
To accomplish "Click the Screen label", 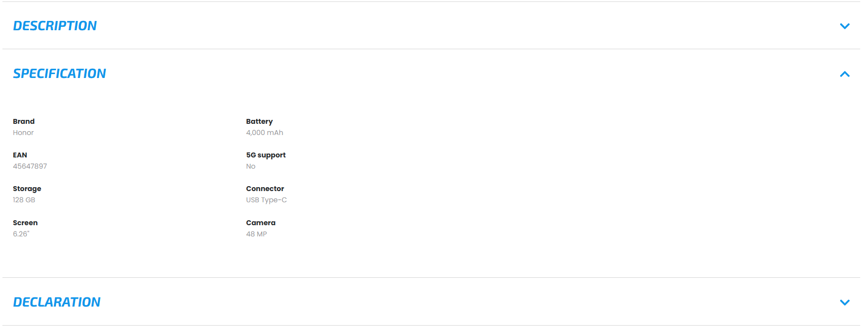I will click(25, 223).
